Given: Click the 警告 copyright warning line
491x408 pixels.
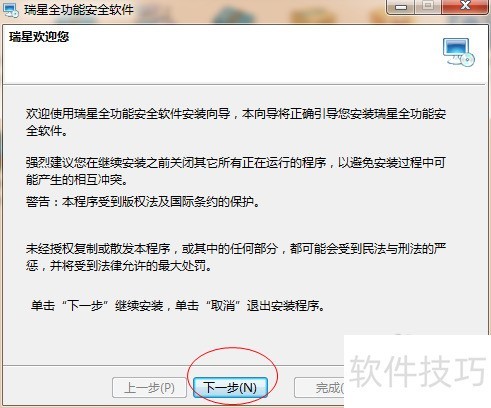Looking at the screenshot, I should 143,202.
